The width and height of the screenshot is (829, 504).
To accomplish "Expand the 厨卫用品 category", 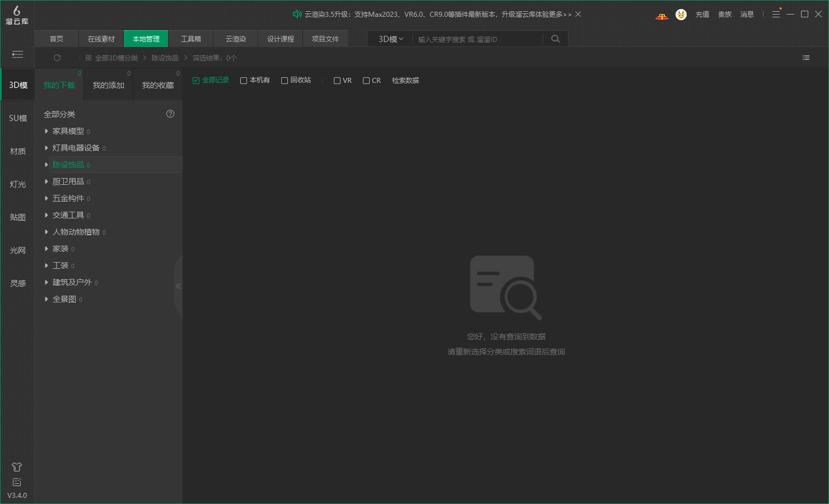I will point(46,181).
